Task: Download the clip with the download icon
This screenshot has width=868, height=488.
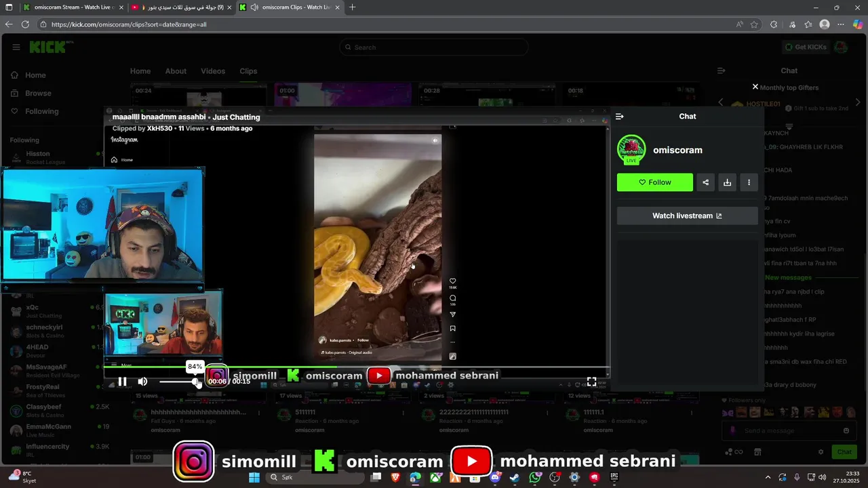Action: pos(727,182)
